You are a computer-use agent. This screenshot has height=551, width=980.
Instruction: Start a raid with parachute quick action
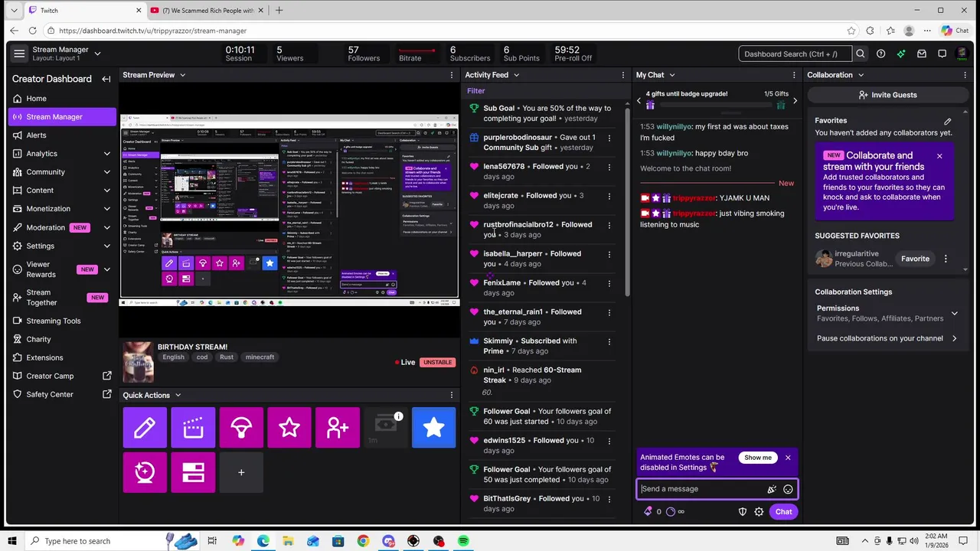[x=241, y=428]
